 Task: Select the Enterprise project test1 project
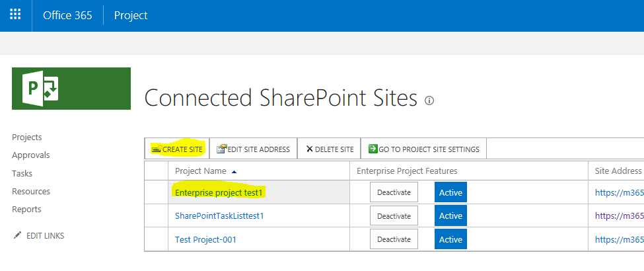point(220,192)
